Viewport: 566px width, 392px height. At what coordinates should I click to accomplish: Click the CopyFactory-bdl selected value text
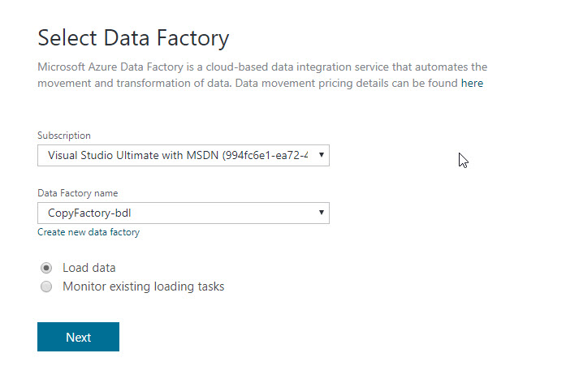(89, 213)
